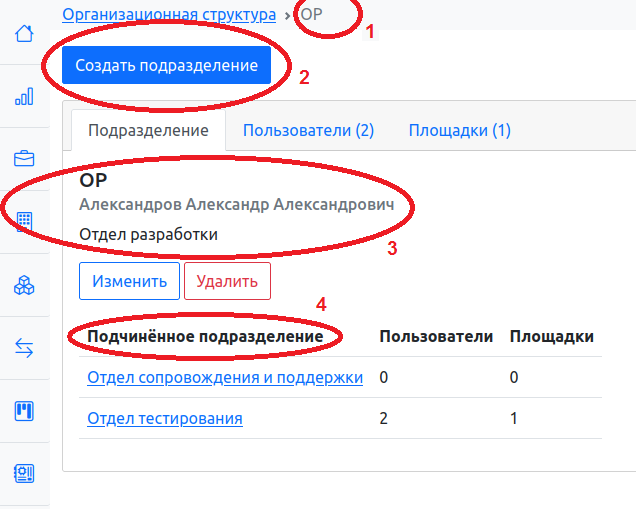Click the certificate icon at sidebar bottom
The width and height of the screenshot is (636, 509).
24,473
